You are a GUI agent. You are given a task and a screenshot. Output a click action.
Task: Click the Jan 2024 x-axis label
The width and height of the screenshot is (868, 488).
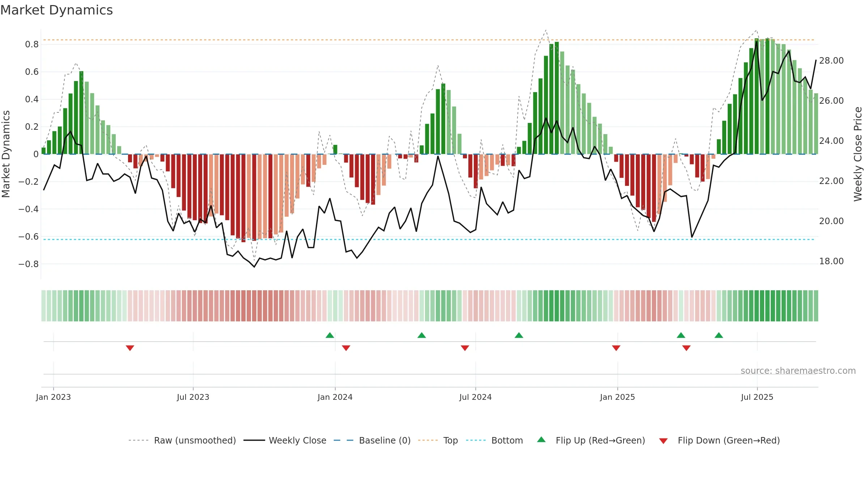pos(335,397)
